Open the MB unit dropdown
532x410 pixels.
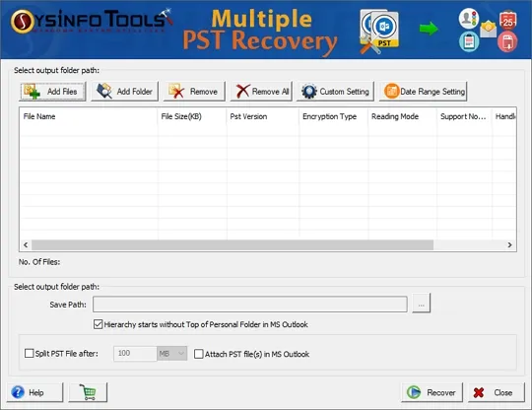coord(172,353)
